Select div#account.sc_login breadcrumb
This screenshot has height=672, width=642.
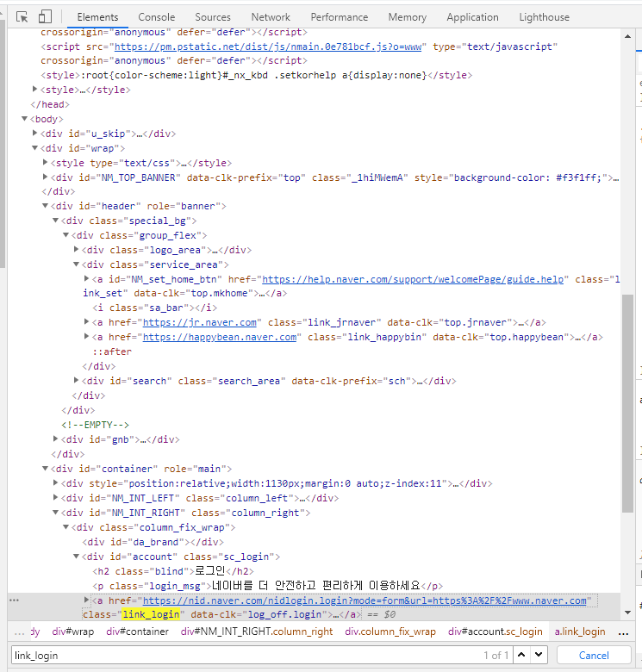click(495, 632)
